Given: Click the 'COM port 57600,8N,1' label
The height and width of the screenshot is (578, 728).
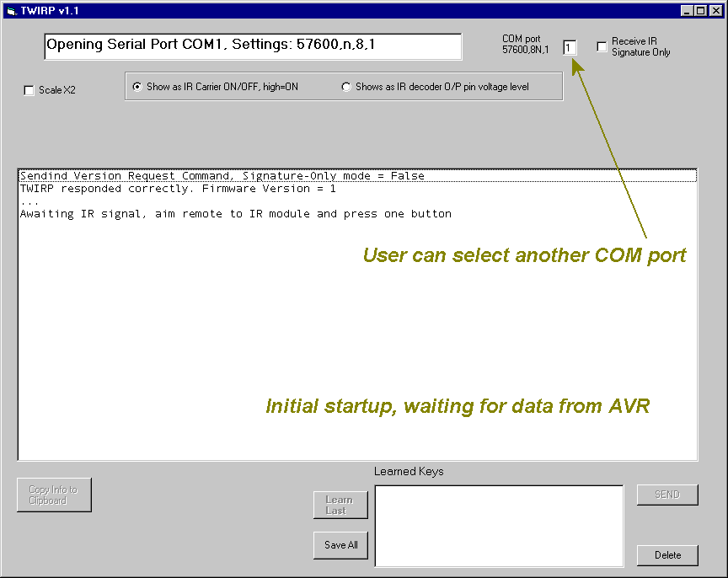Looking at the screenshot, I should tap(525, 44).
